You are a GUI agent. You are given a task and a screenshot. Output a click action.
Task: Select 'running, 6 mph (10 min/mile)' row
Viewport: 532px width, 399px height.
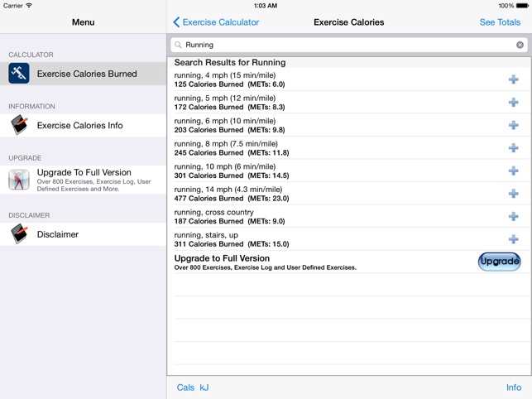tap(349, 125)
